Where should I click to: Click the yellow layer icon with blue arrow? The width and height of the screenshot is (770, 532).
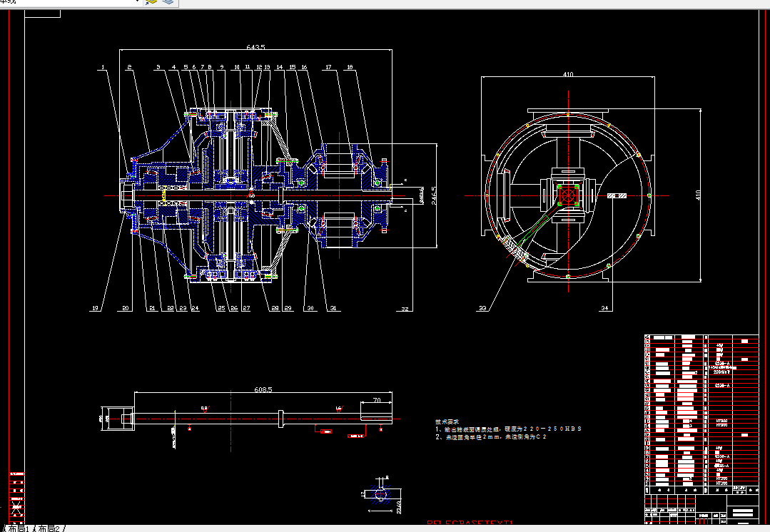coord(151,2)
